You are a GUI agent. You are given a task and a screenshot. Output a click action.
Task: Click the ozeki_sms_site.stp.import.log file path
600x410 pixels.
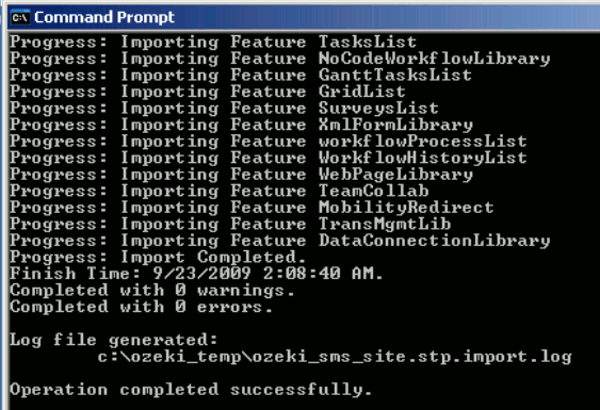(x=335, y=357)
